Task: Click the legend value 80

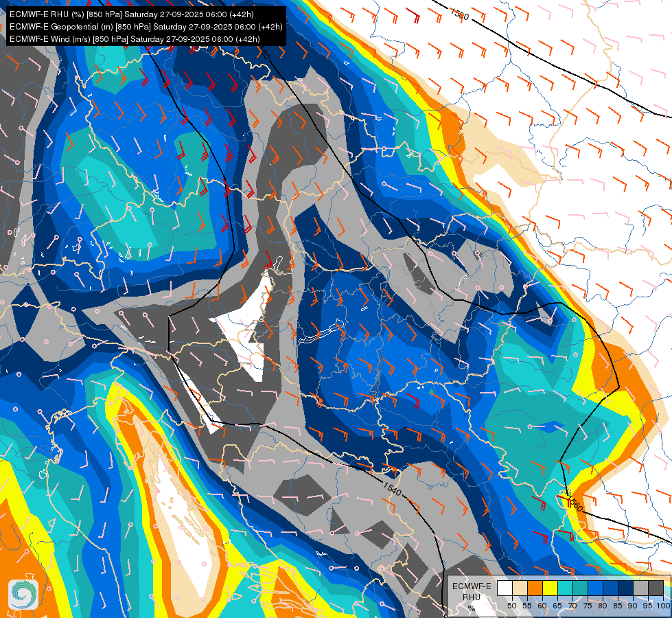Action: (603, 606)
